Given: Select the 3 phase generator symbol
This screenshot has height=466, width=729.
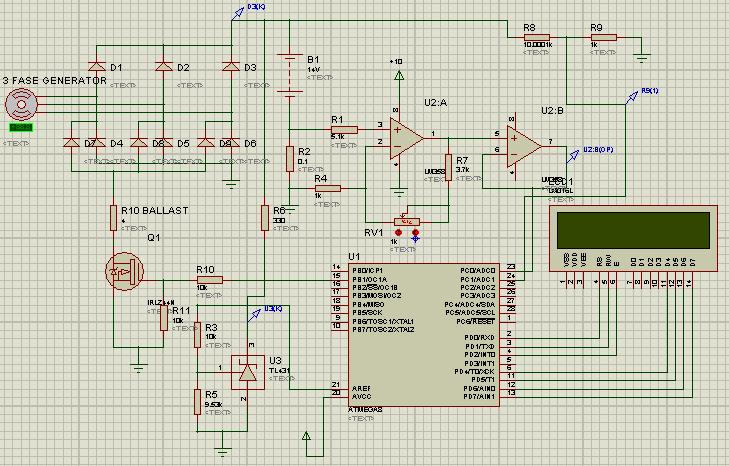Looking at the screenshot, I should 21,104.
